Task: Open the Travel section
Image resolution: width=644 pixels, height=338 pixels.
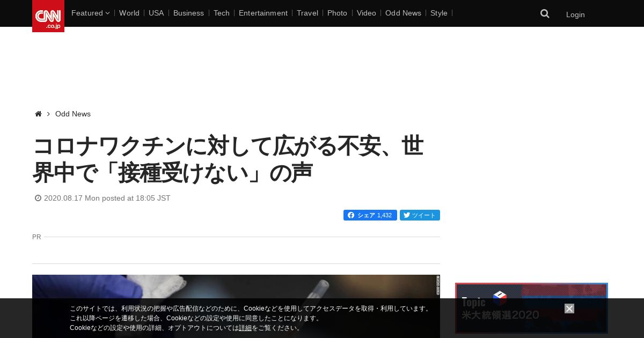Action: tap(308, 13)
